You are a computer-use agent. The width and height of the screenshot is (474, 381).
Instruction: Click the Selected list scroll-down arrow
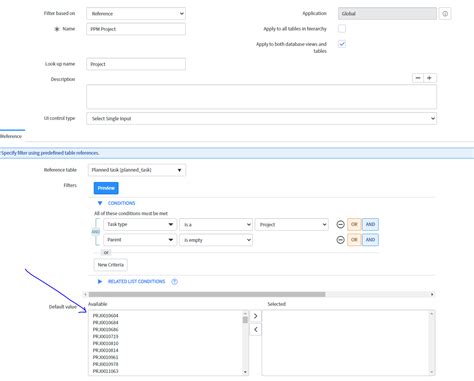click(432, 372)
